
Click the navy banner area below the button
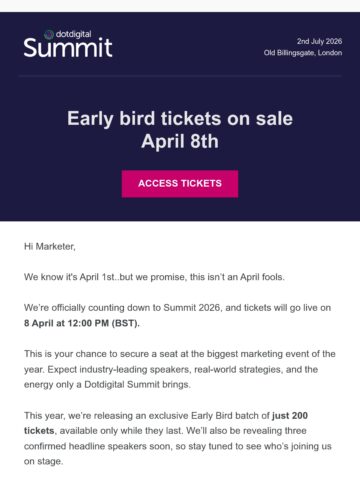[x=180, y=209]
